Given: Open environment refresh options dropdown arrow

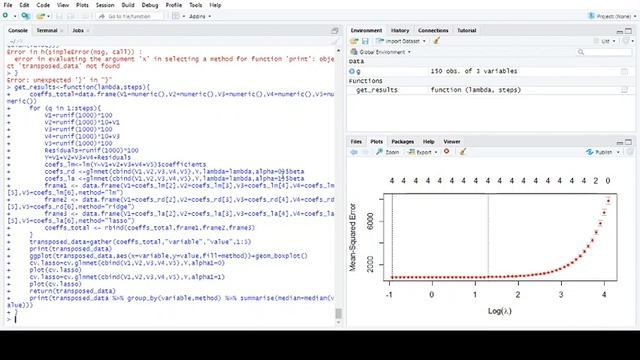Looking at the screenshot, I should click(x=633, y=41).
